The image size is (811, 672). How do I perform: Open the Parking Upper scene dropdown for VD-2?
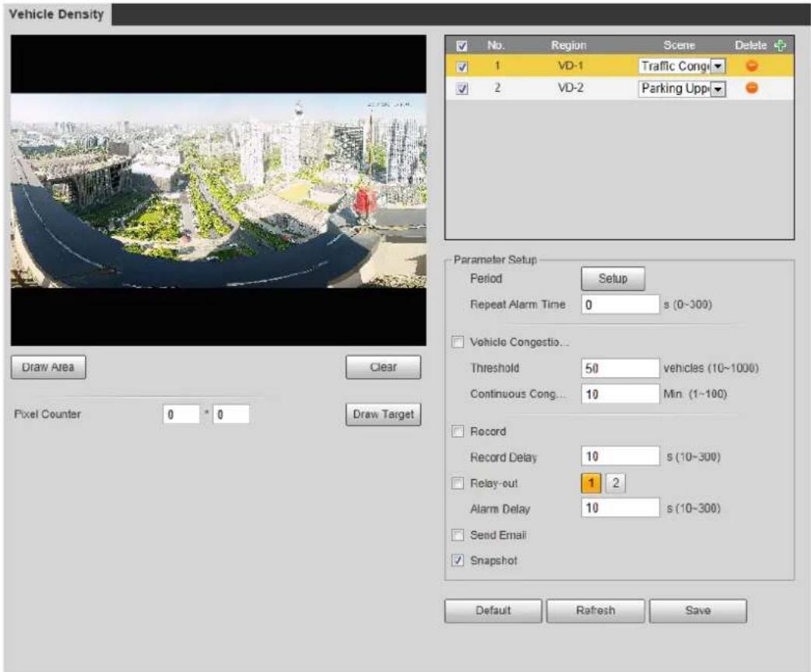click(x=682, y=89)
